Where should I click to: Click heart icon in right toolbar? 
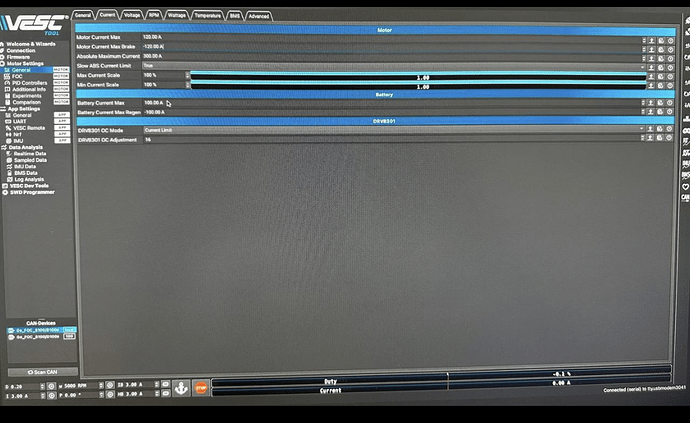click(686, 187)
